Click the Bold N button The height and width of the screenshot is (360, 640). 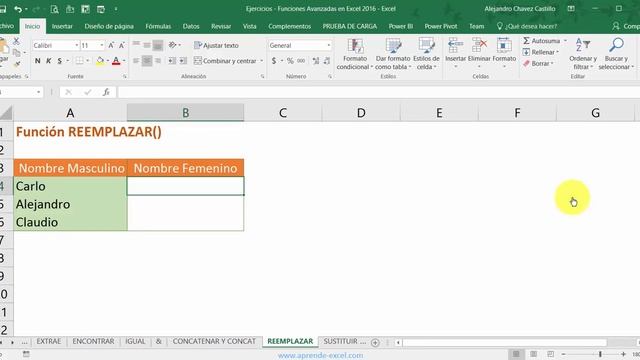[x=38, y=61]
